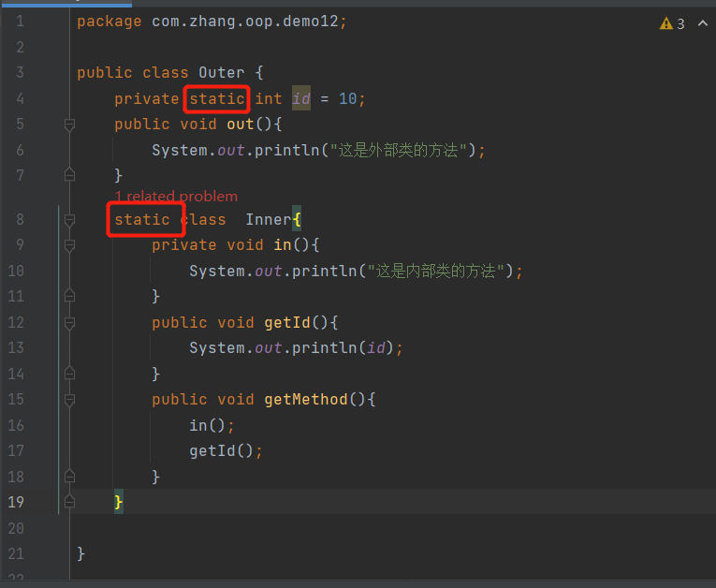The width and height of the screenshot is (716, 588).
Task: Click the class name Outer
Action: (222, 73)
